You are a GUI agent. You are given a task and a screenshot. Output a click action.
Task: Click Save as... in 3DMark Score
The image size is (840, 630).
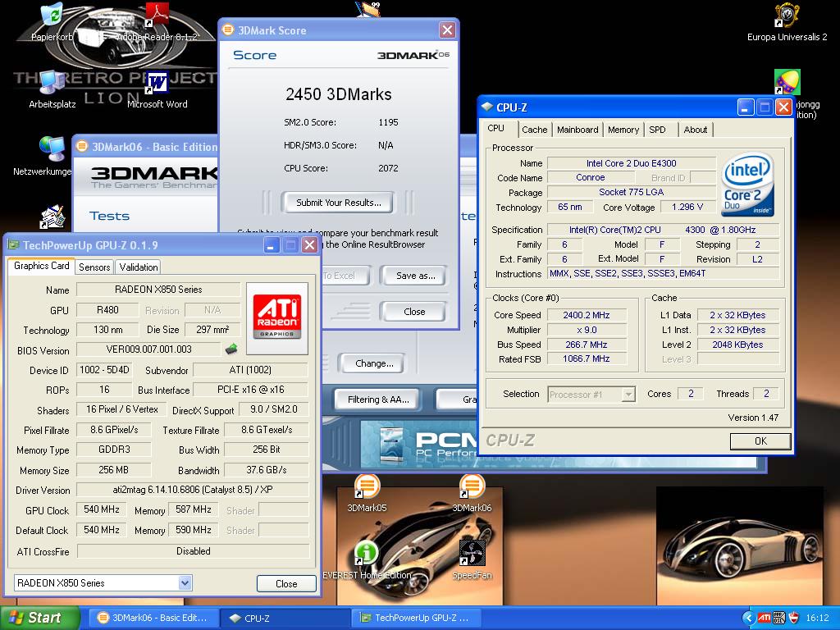[x=415, y=276]
